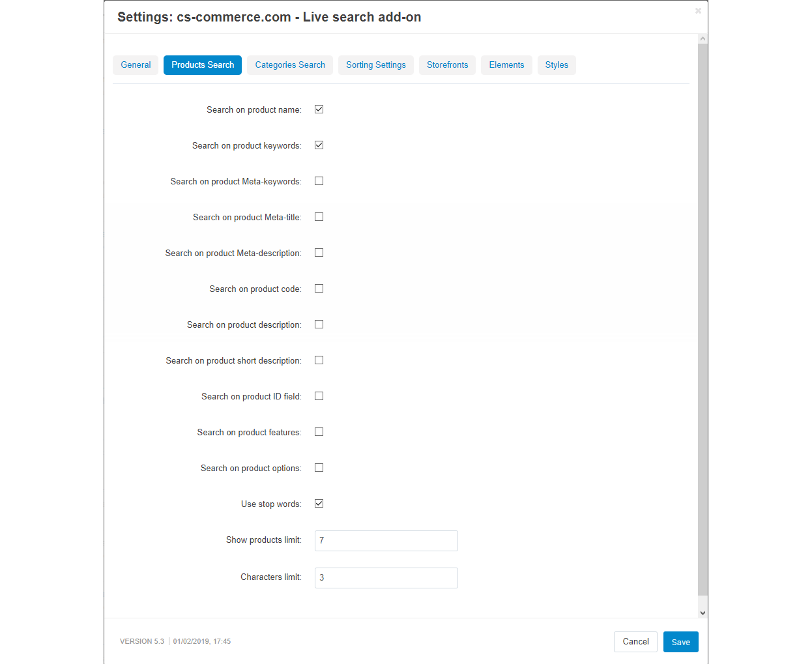Check Search on product description
Screen dimensions: 812x664
[319, 325]
